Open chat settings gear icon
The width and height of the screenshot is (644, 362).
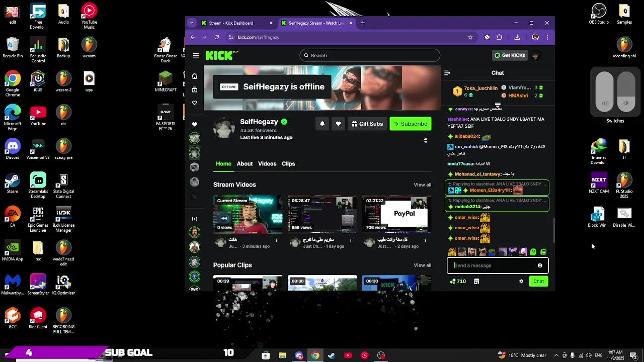(x=521, y=282)
